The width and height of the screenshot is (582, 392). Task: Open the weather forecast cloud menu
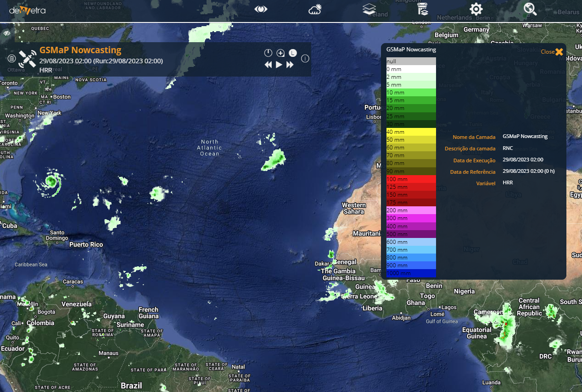pos(315,9)
